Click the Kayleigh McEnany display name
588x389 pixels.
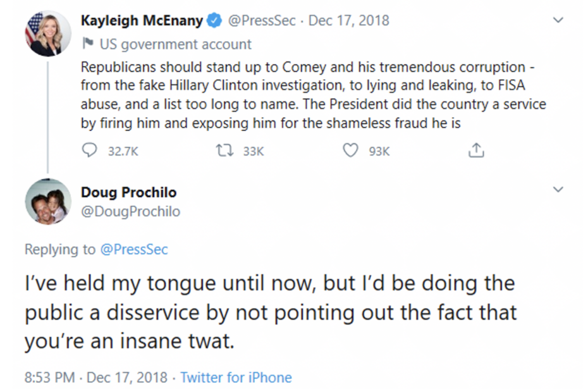click(x=142, y=20)
